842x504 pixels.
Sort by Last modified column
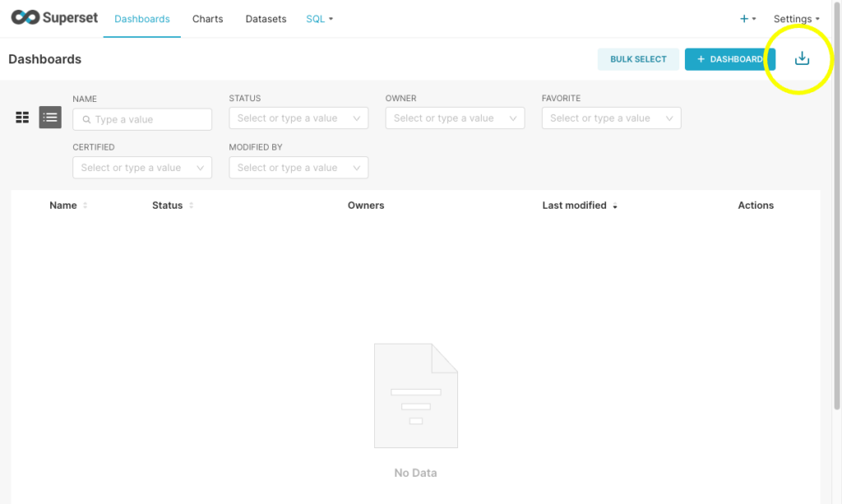click(614, 206)
